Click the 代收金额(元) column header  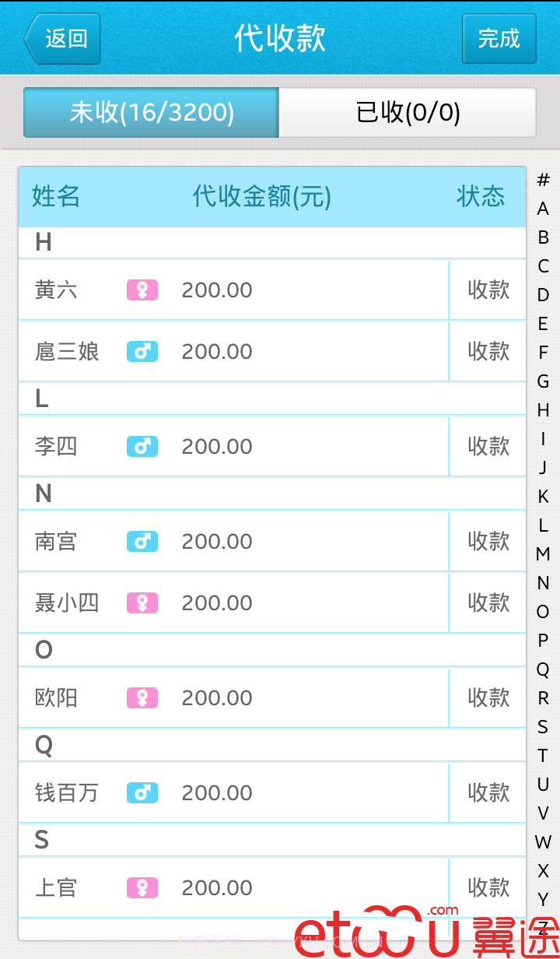[259, 196]
